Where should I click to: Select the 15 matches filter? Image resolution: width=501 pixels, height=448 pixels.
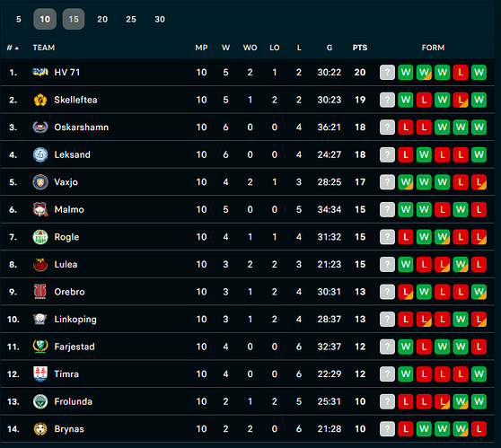(x=74, y=19)
